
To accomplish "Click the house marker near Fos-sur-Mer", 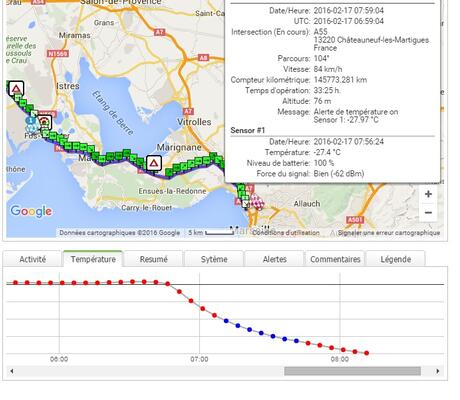I will pos(44,122).
